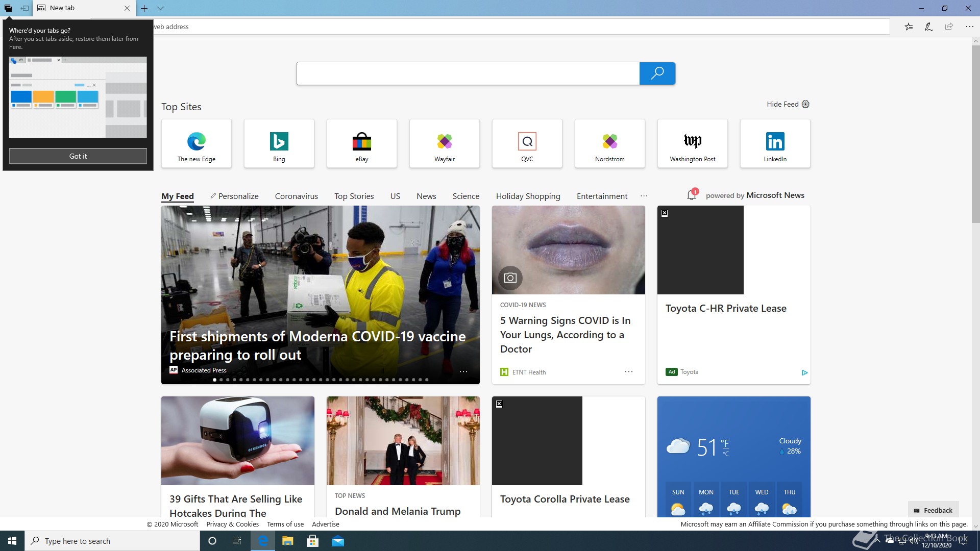This screenshot has height=551, width=980.
Task: Share this page icon
Action: 949,27
